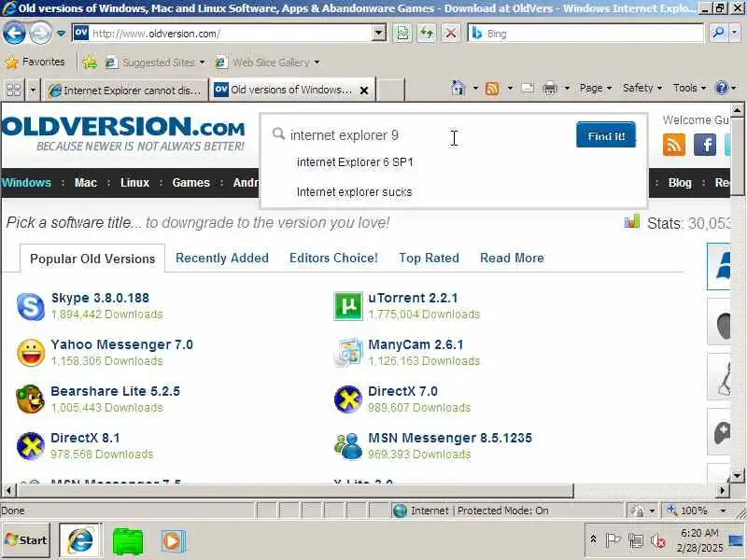Open the Games category in navigation
Screen dimensions: 747x560
[191, 183]
